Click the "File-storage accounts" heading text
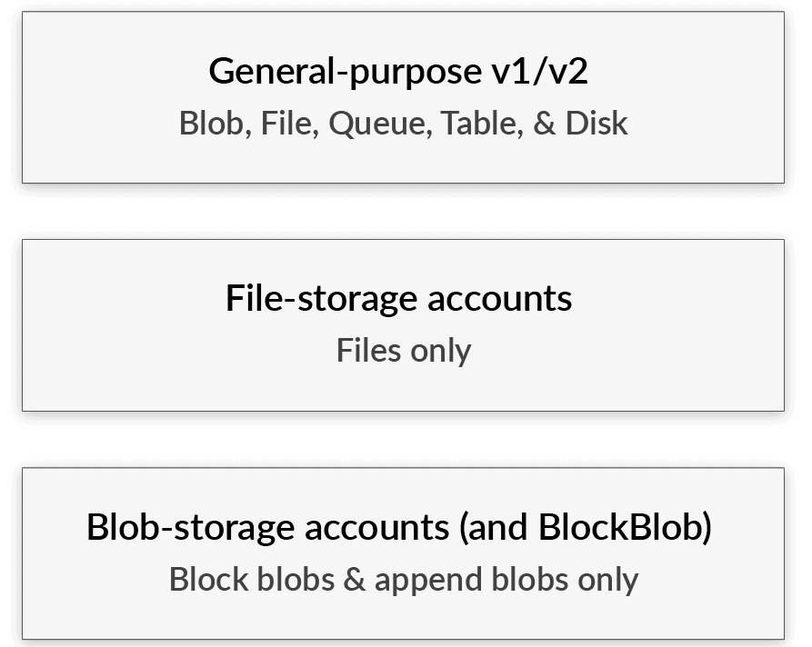 (398, 298)
